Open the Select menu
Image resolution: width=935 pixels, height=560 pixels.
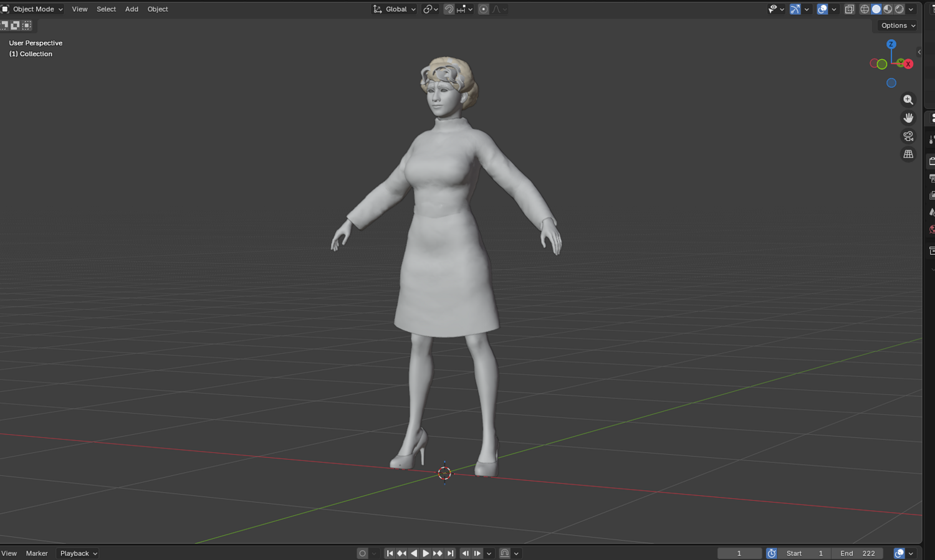(x=106, y=9)
